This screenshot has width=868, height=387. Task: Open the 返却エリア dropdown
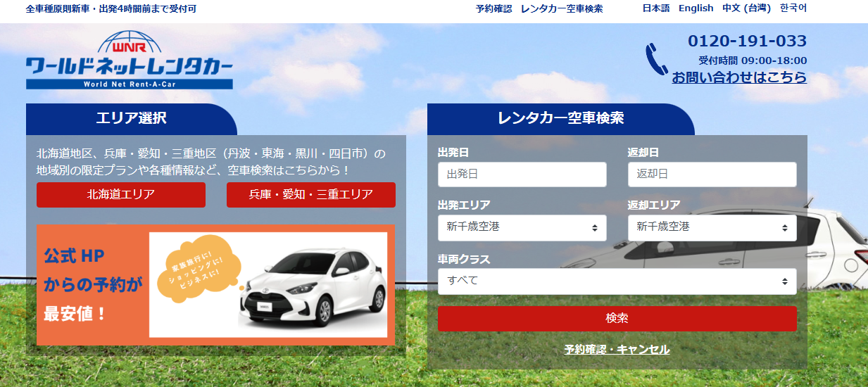tap(712, 227)
